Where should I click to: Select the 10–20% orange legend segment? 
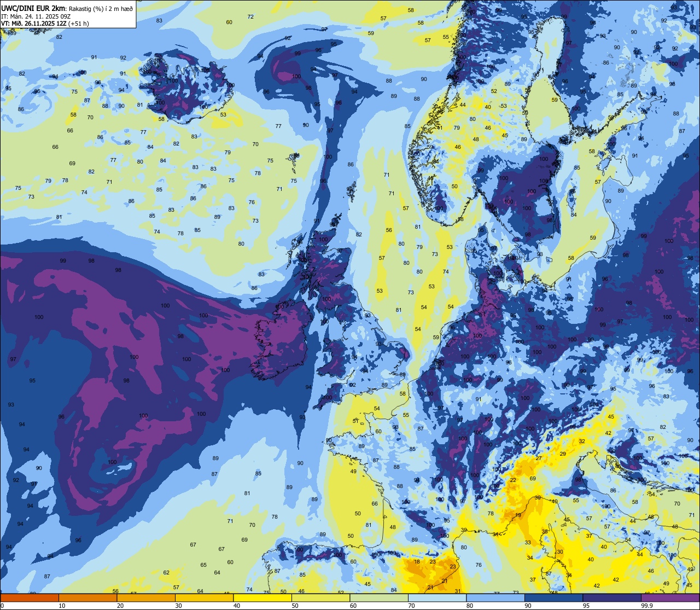[x=87, y=597]
